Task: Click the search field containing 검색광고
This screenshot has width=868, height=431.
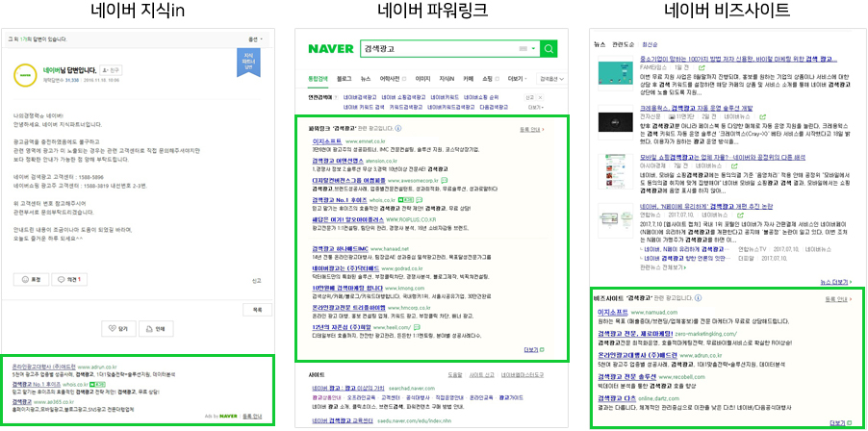Action: tap(449, 49)
